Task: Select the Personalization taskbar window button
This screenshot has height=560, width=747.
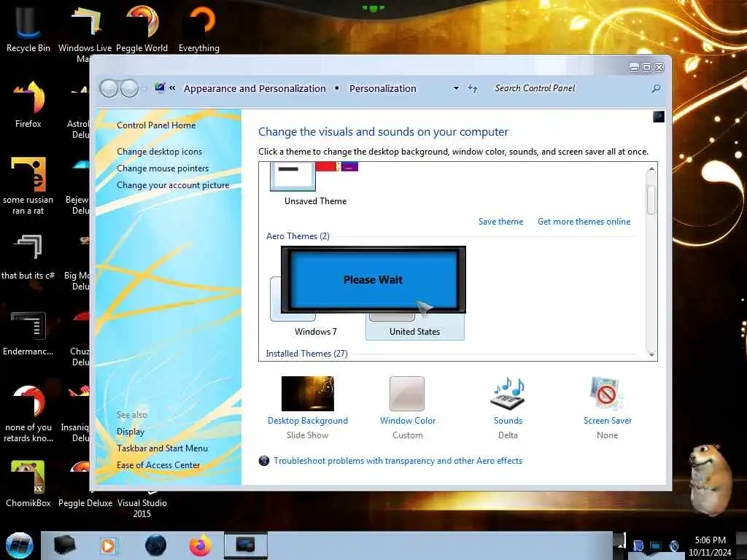Action: click(x=246, y=545)
